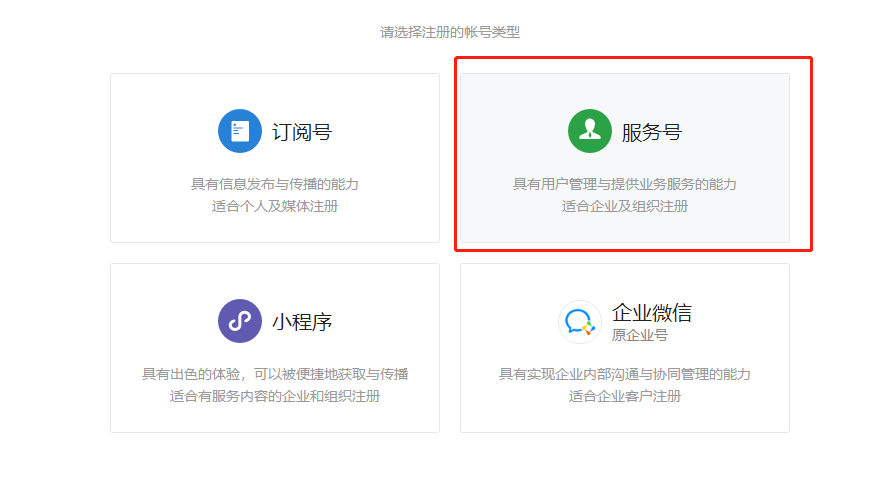Viewport: 882px width, 500px height.
Task: Click the text 适合企业客户注册
Action: 624,397
